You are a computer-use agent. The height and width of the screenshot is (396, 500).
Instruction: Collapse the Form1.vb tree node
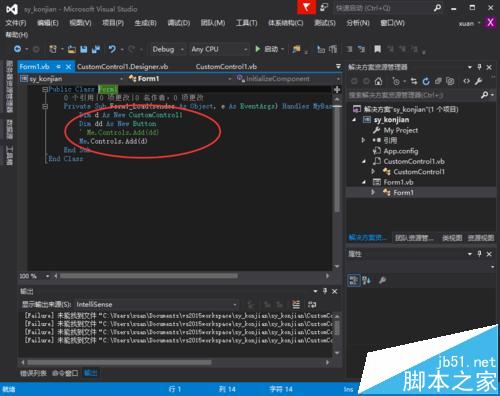(364, 182)
